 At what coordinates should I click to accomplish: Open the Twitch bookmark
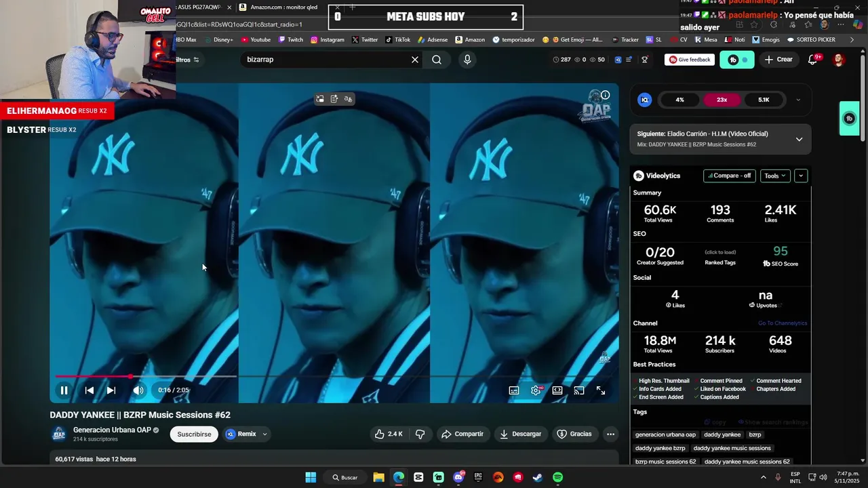tap(291, 40)
